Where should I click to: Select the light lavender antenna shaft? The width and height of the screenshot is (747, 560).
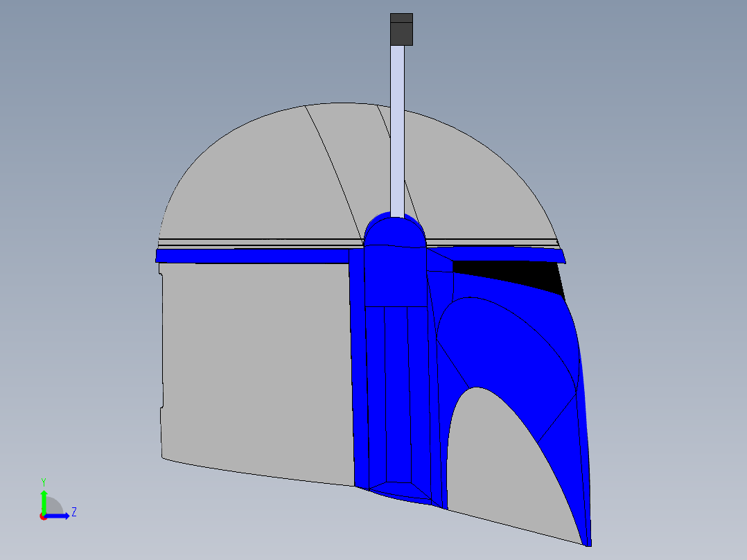pyautogui.click(x=397, y=131)
